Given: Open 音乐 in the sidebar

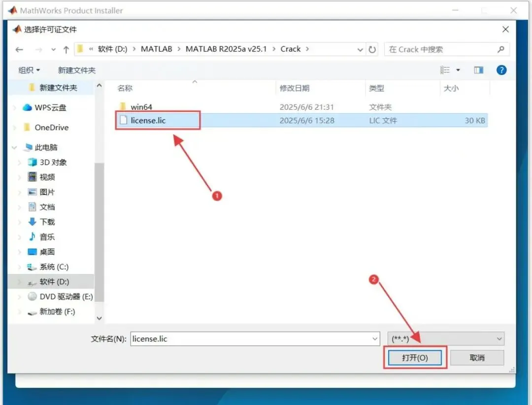Looking at the screenshot, I should tap(47, 237).
